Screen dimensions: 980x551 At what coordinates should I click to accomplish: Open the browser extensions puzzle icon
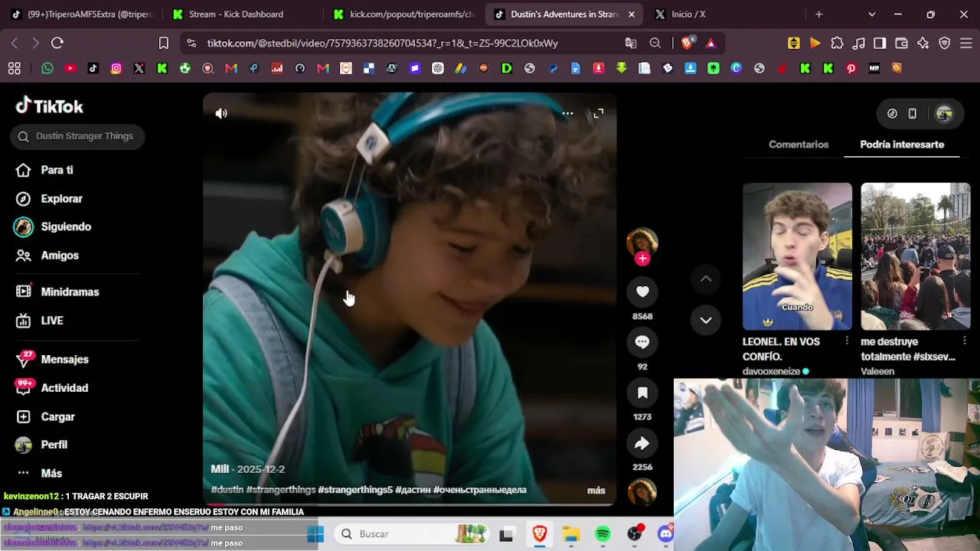837,44
